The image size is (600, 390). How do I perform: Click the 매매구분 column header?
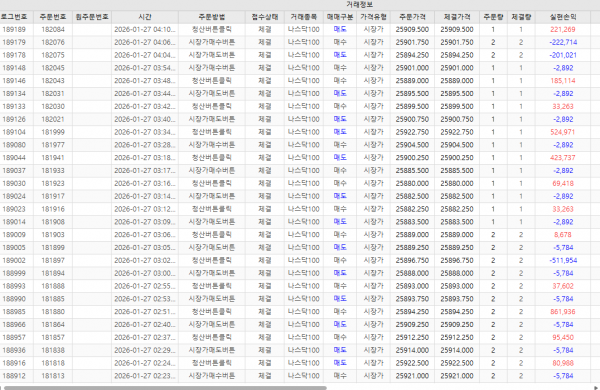[340, 17]
